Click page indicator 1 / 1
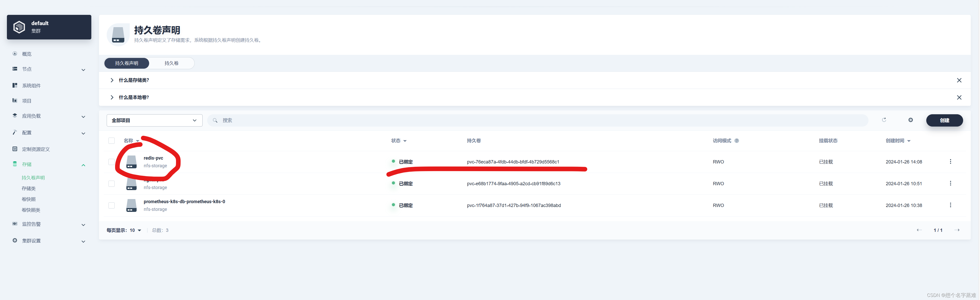Image resolution: width=980 pixels, height=300 pixels. pyautogui.click(x=938, y=230)
